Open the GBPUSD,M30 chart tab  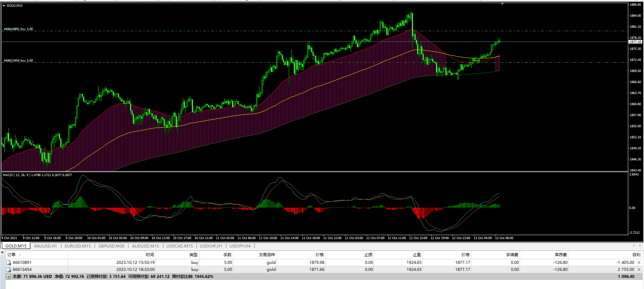tap(111, 246)
